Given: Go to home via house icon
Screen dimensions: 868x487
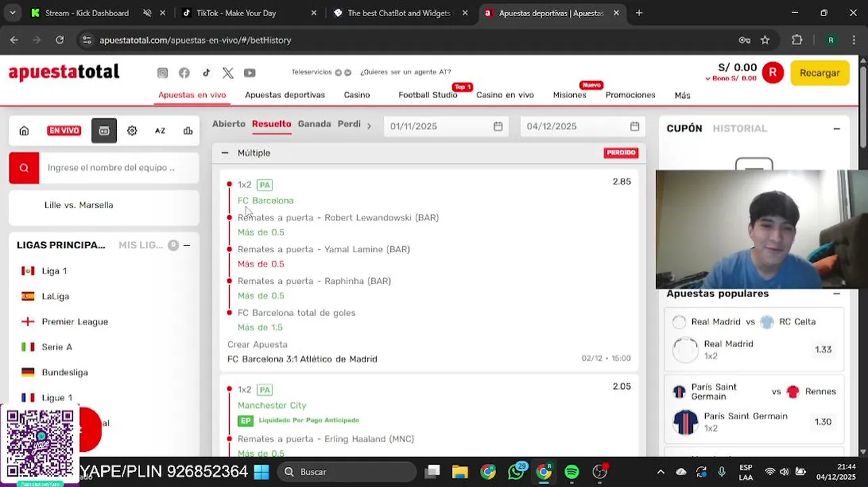Looking at the screenshot, I should tap(24, 131).
